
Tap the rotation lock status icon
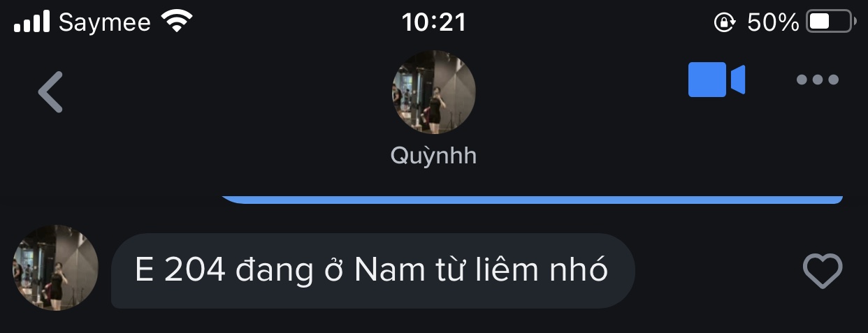(x=724, y=23)
